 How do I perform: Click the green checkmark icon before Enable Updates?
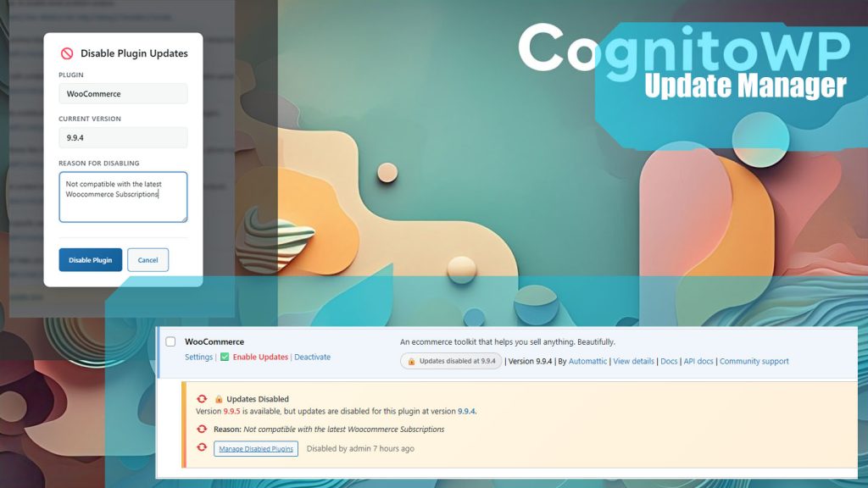[225, 357]
